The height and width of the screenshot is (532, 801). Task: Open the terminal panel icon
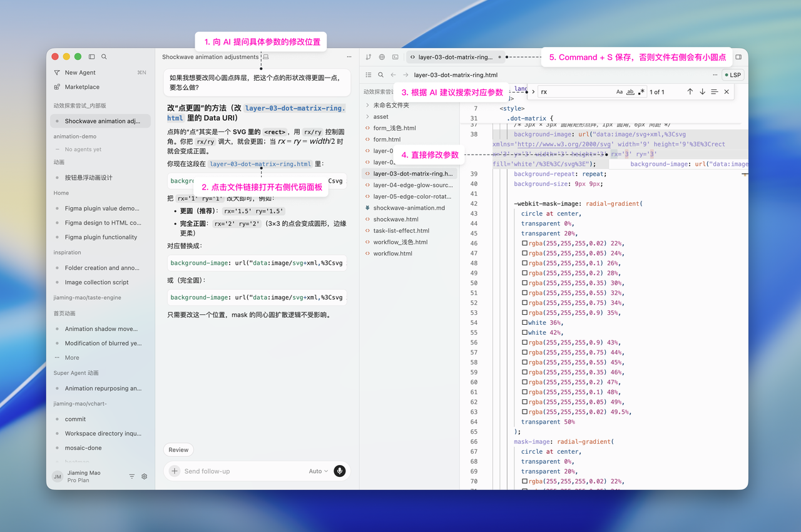395,57
